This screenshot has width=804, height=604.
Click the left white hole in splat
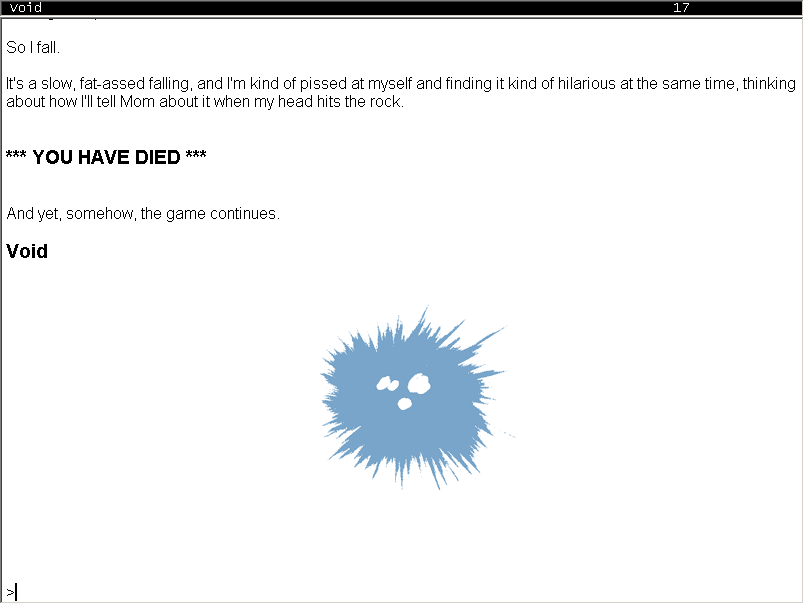(386, 383)
